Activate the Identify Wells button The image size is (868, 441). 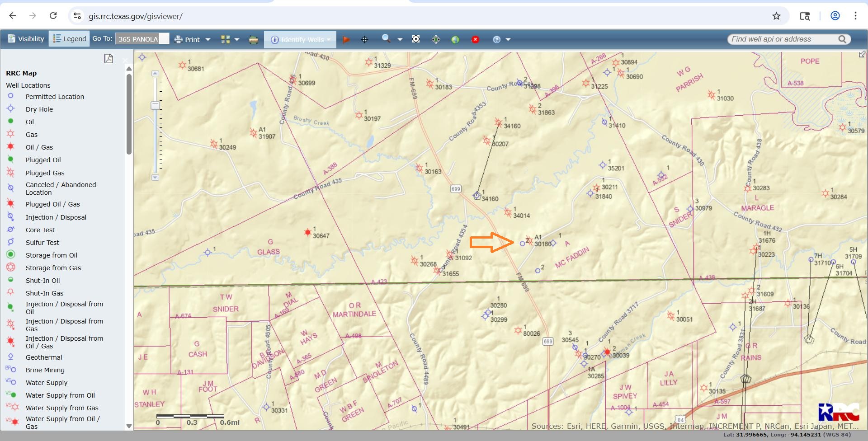(300, 40)
